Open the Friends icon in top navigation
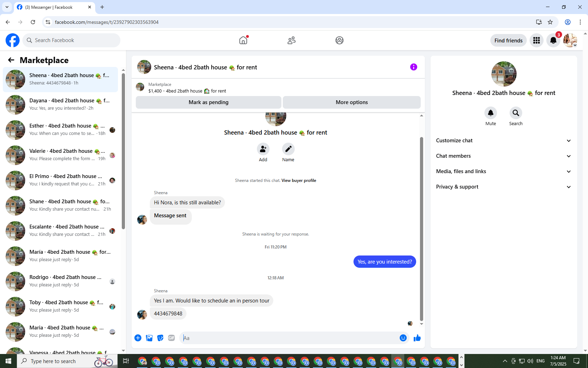This screenshot has width=588, height=368. [x=292, y=40]
